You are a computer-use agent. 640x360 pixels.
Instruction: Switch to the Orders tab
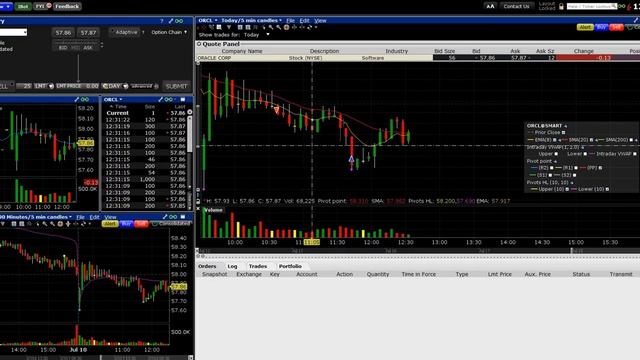207,266
